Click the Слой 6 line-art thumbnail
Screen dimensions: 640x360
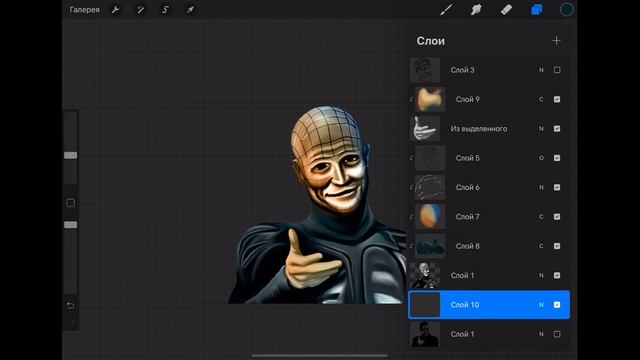coord(430,187)
